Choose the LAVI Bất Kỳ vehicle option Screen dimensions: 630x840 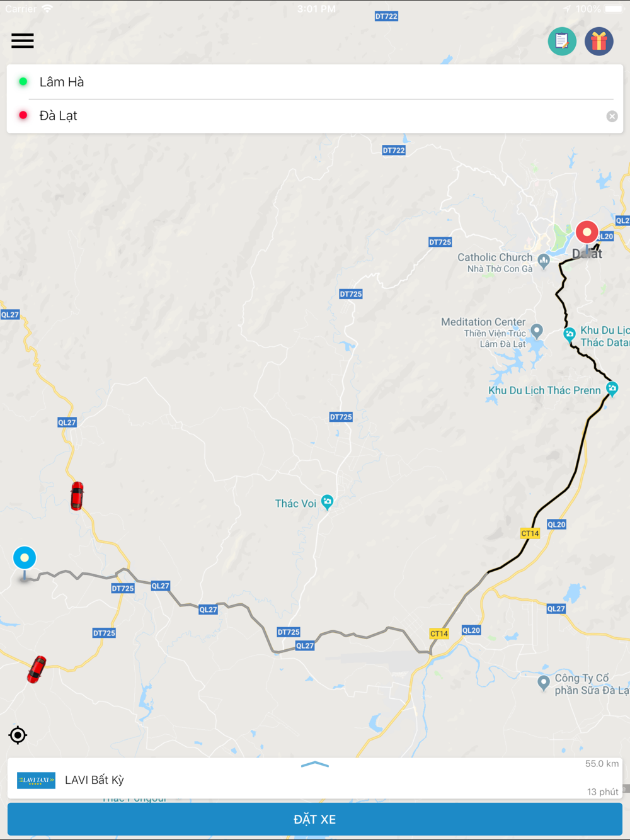tap(315, 780)
